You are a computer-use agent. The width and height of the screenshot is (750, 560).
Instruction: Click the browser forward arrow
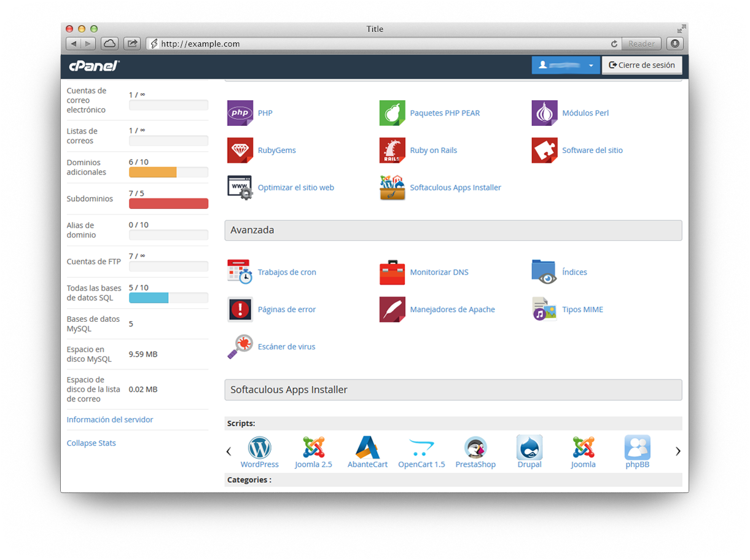coord(88,44)
